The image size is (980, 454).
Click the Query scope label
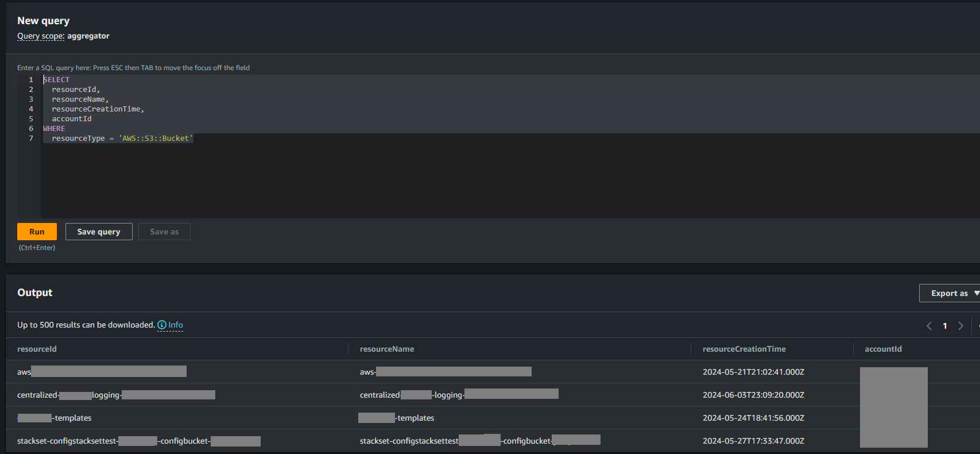tap(41, 36)
